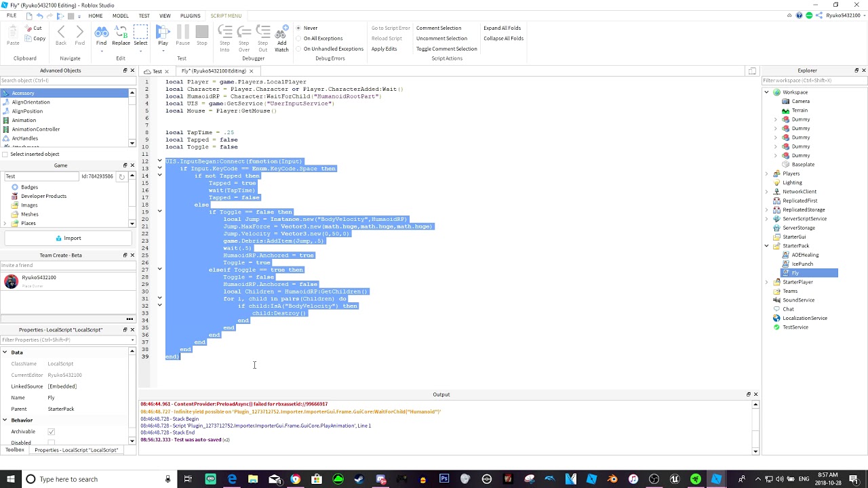868x488 pixels.
Task: Collapse code fold at line 12
Action: pyautogui.click(x=160, y=161)
